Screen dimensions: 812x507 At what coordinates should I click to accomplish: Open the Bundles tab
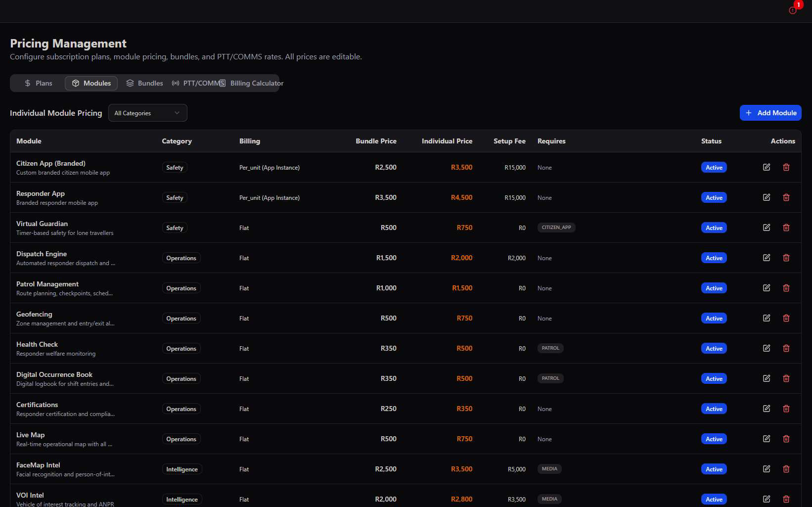(x=144, y=83)
